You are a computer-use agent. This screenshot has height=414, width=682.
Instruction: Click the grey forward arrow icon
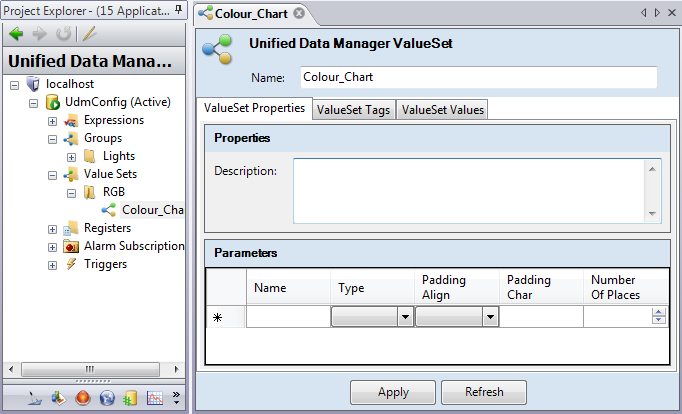click(x=40, y=34)
